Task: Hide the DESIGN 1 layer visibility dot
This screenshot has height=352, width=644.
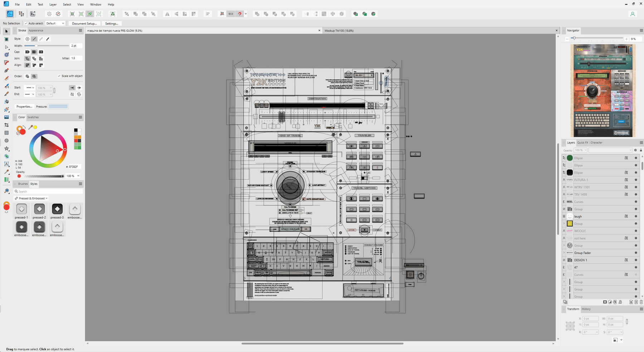Action: [x=636, y=260]
